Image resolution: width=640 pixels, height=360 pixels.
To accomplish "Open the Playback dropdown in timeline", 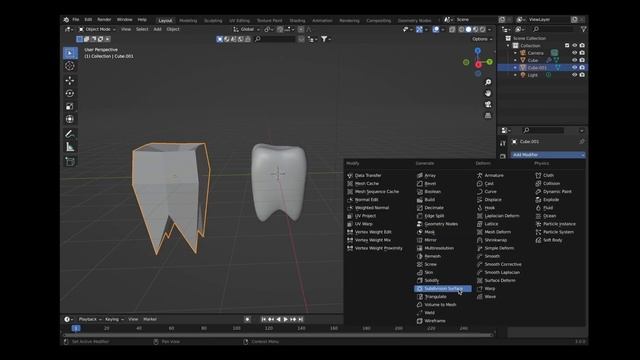I will 90,319.
